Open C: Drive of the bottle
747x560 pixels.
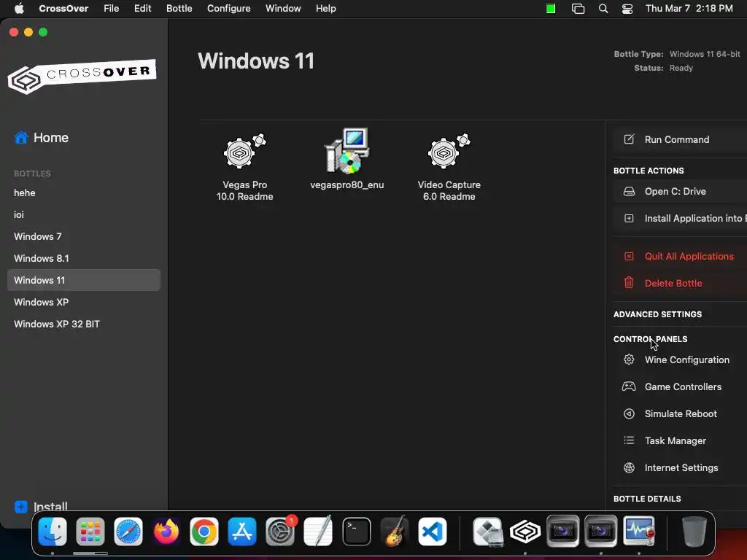point(680,192)
